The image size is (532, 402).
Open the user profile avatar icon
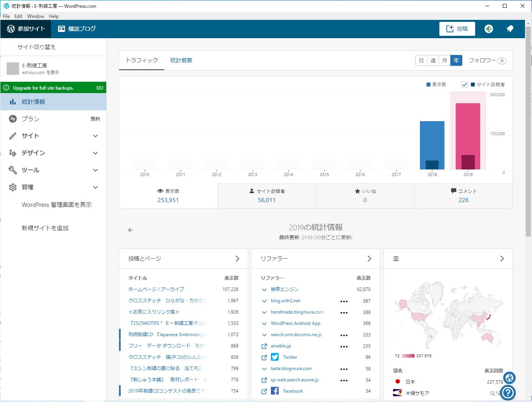(x=489, y=29)
